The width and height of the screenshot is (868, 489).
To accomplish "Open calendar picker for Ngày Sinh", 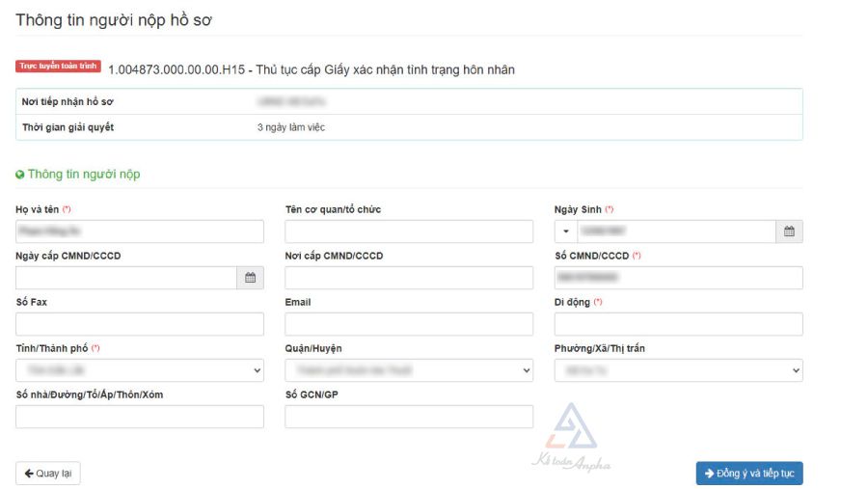I will (789, 231).
